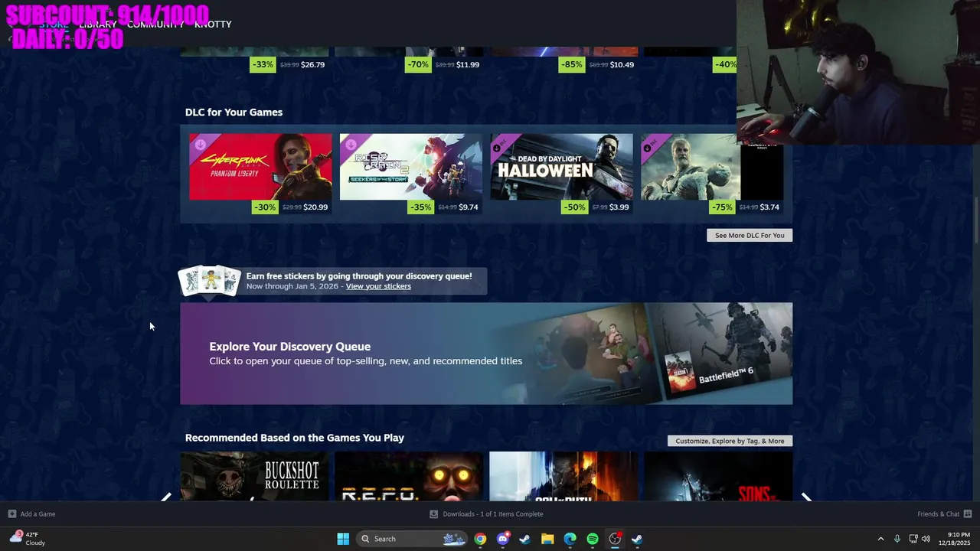Launch Microsoft Edge from the taskbar
The image size is (980, 551).
(570, 539)
